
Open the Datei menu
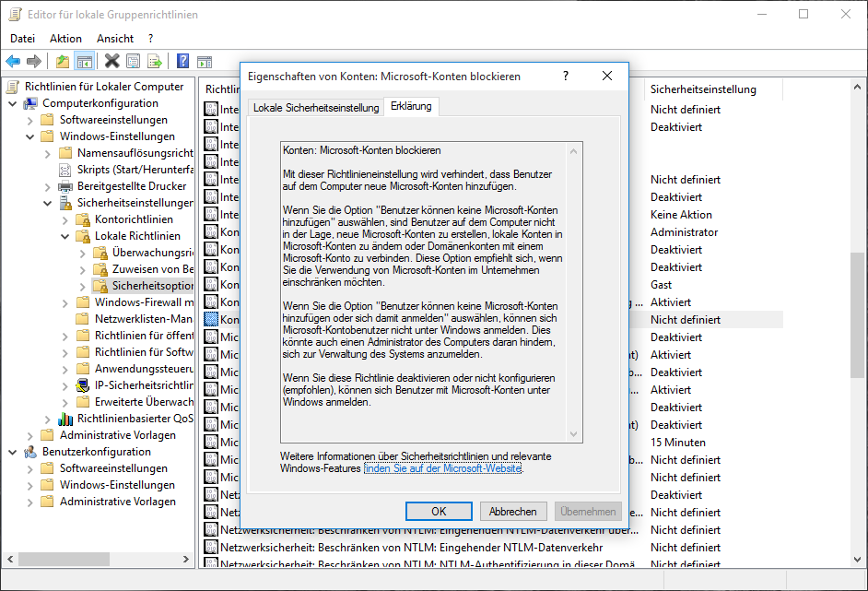(x=22, y=38)
